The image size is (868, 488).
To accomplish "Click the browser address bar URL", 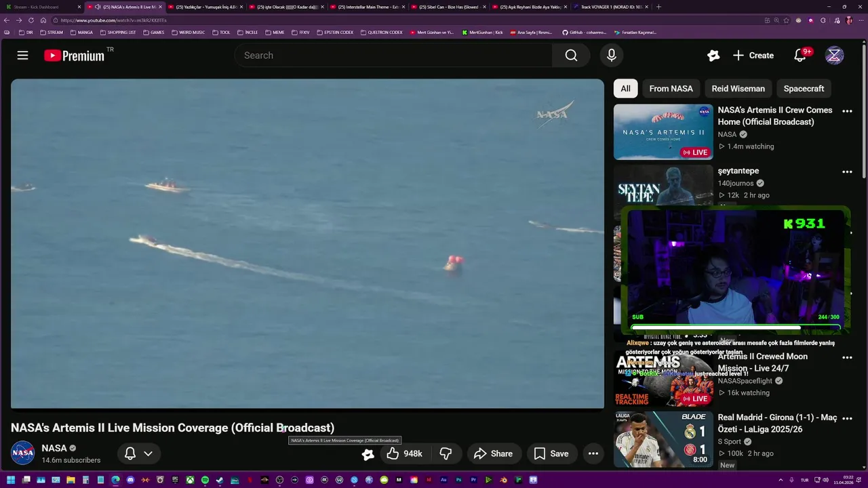I will (113, 20).
